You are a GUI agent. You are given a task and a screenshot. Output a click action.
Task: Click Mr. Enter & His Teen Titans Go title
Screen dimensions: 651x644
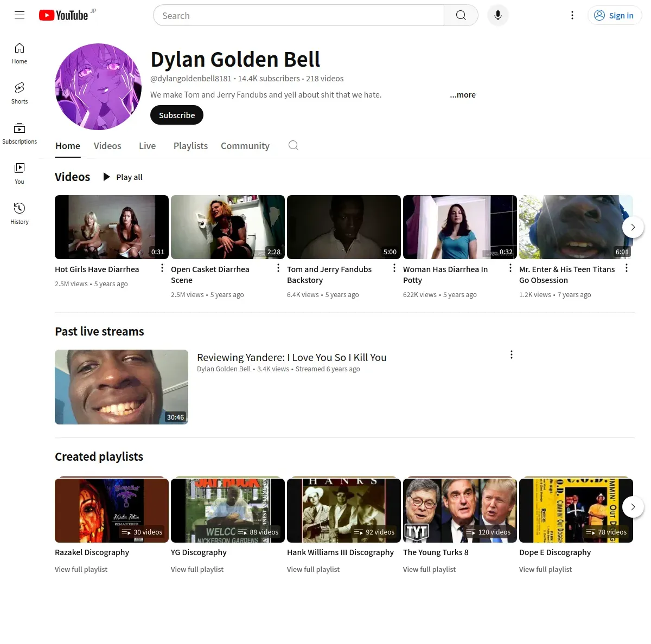[567, 275]
